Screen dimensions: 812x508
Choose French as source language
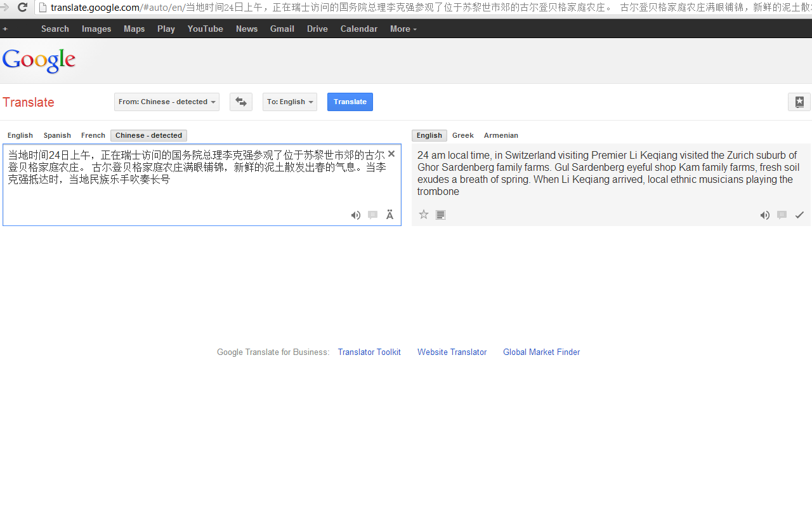tap(93, 135)
